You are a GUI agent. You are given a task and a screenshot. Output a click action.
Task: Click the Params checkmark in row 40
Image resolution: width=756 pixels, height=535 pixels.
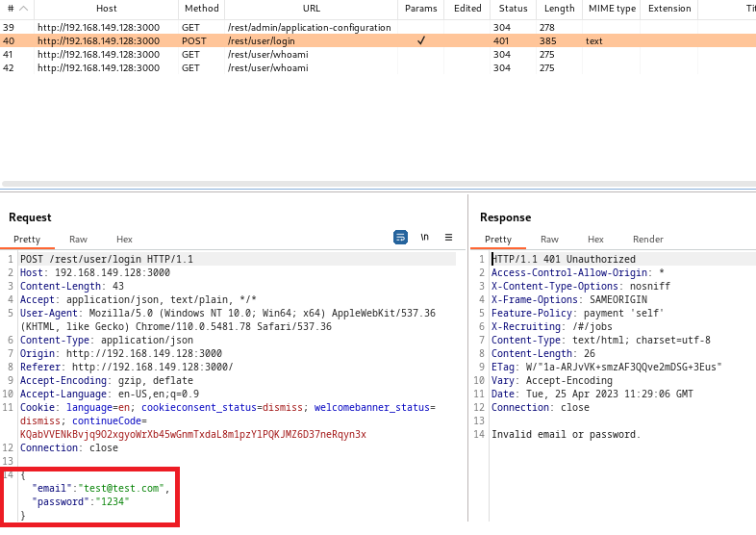[x=421, y=41]
